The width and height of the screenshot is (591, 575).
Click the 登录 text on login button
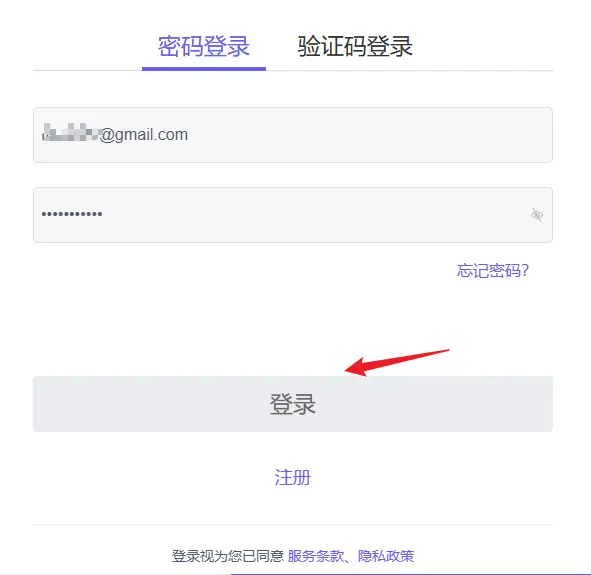click(292, 404)
